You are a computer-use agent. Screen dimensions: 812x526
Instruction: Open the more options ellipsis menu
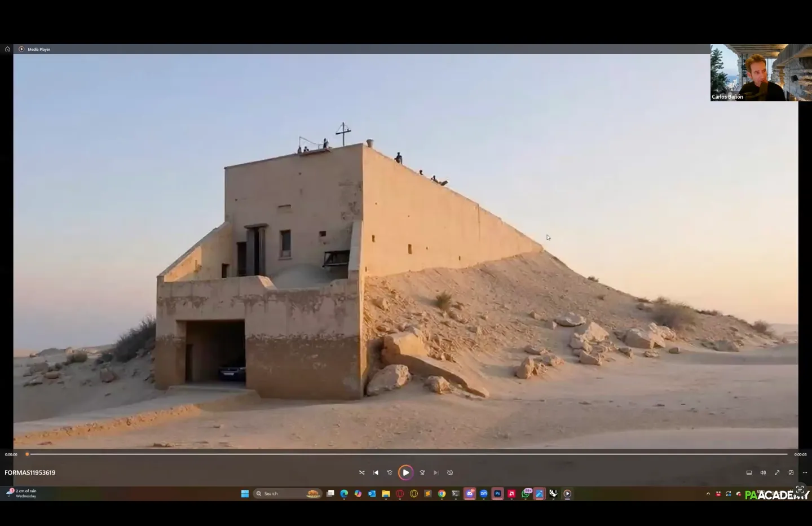click(805, 473)
